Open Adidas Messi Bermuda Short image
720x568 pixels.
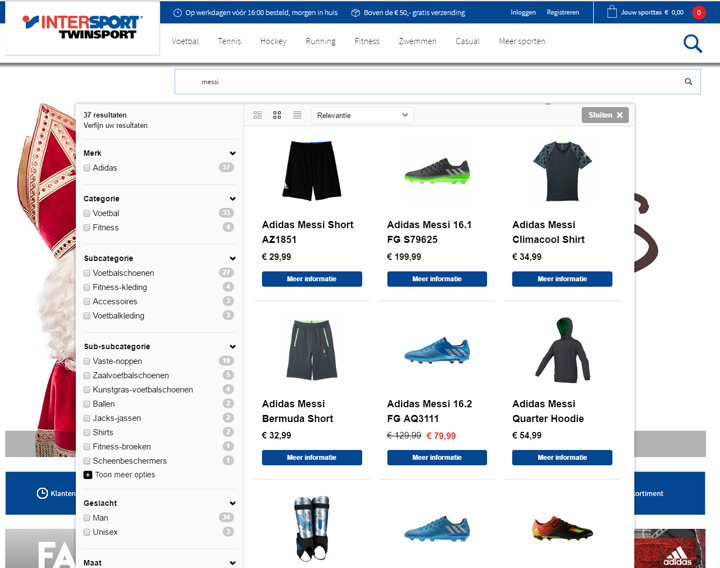[312, 350]
